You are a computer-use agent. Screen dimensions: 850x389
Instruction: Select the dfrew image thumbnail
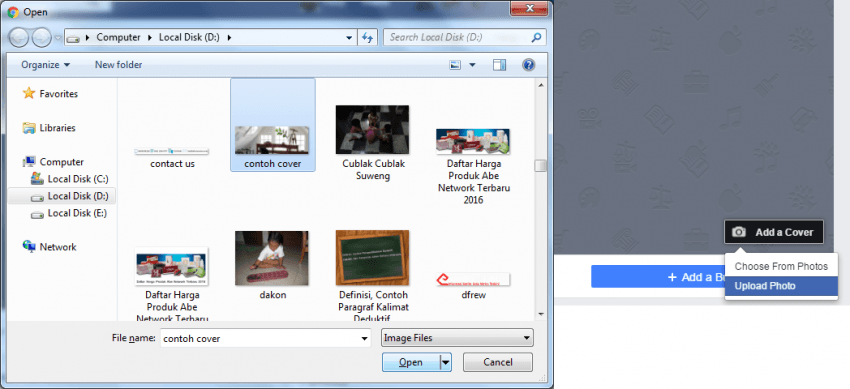473,280
